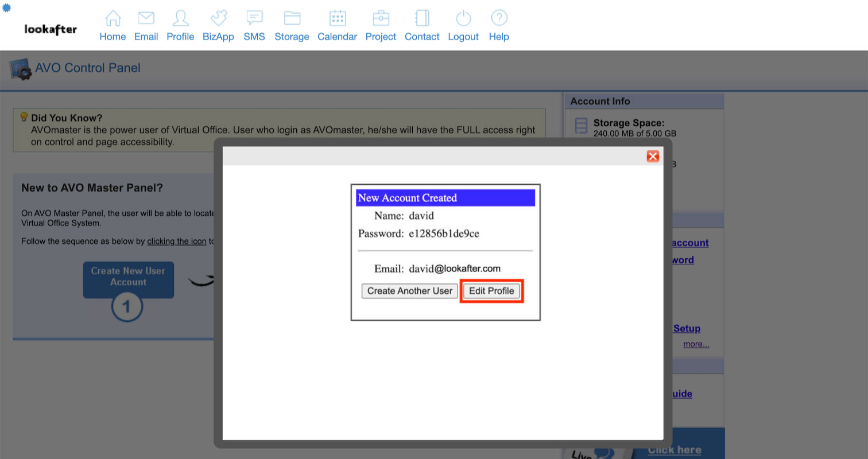Click the lookafter logo

51,29
